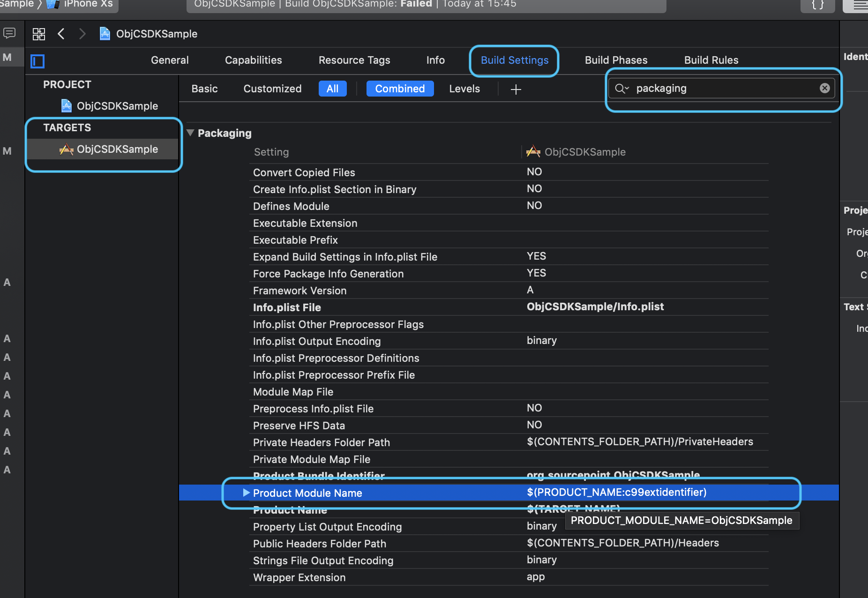Open the related items grid icon
Image resolution: width=868 pixels, height=598 pixels.
[39, 34]
